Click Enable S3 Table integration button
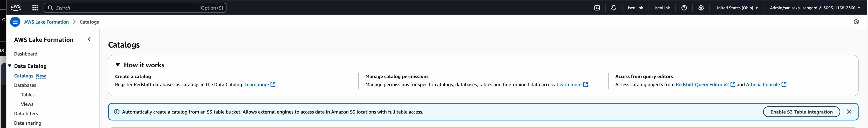 pos(801,112)
